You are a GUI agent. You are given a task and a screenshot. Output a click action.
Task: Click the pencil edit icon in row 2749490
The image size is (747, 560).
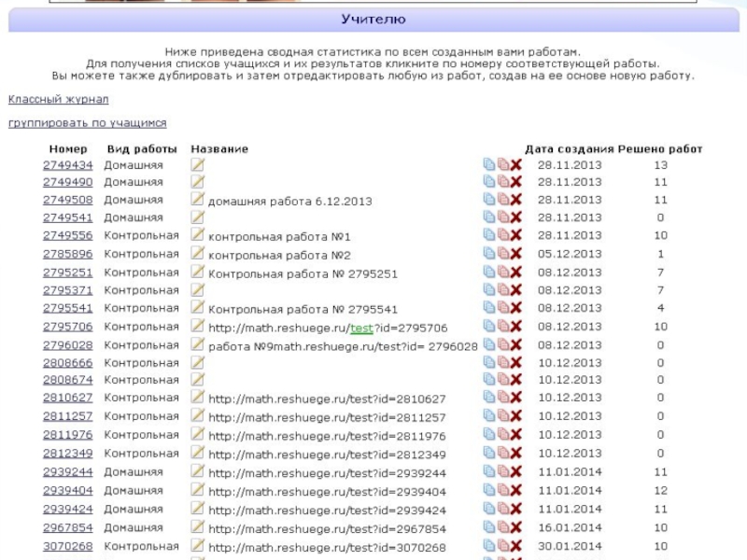pyautogui.click(x=197, y=182)
